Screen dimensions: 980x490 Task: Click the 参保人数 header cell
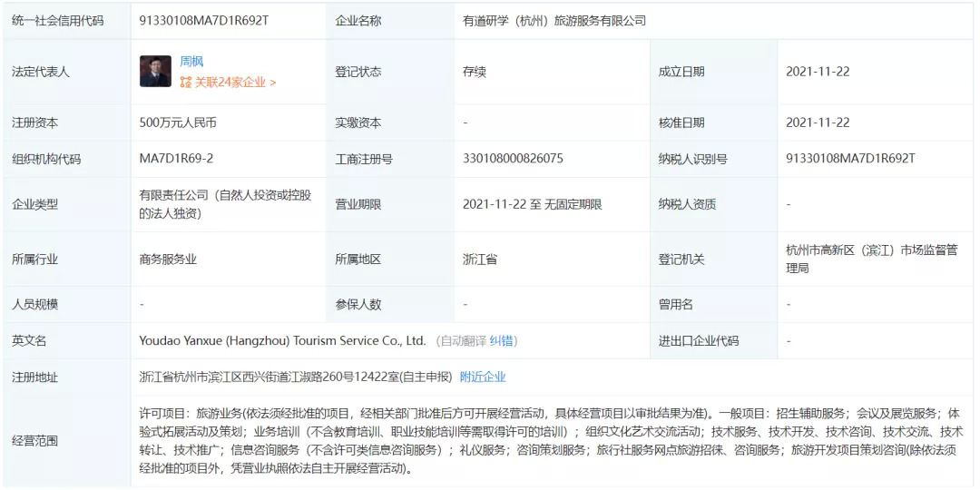coord(390,304)
